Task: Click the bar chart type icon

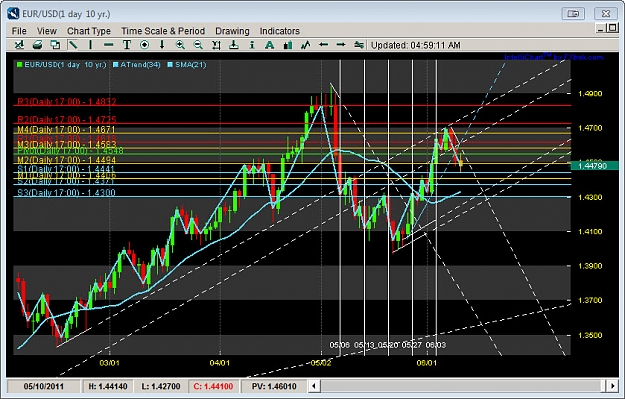Action: click(287, 45)
